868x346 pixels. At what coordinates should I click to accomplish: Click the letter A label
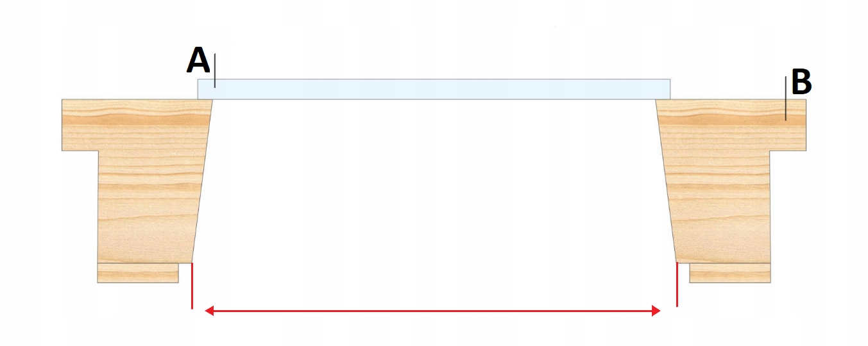pos(198,62)
